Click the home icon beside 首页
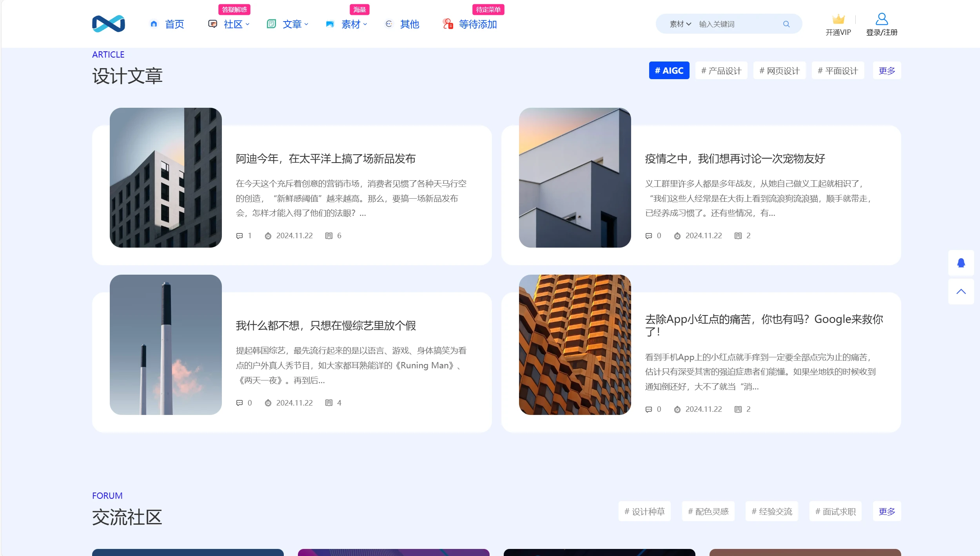 154,24
